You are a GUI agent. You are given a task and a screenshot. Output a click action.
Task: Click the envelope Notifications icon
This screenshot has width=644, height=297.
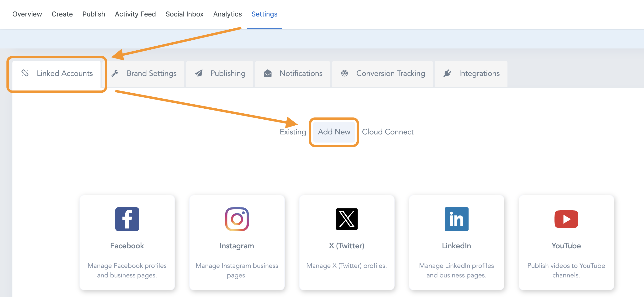268,73
